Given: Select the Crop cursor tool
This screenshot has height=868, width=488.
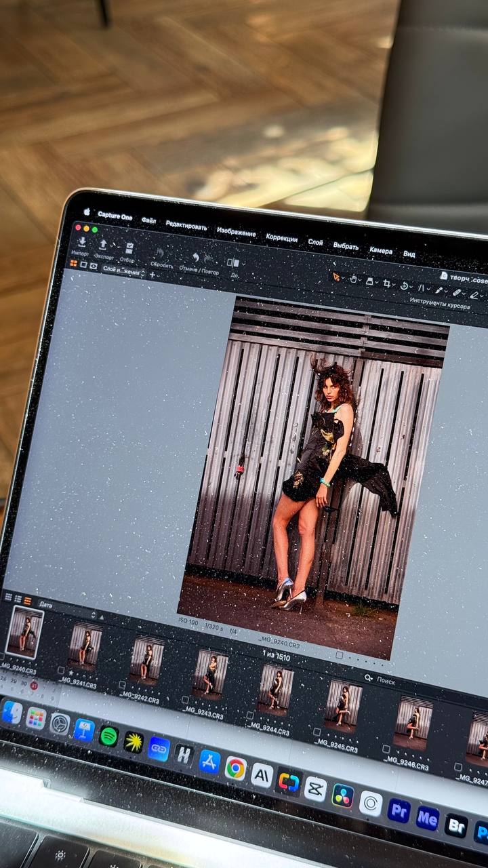Looking at the screenshot, I should click(388, 283).
